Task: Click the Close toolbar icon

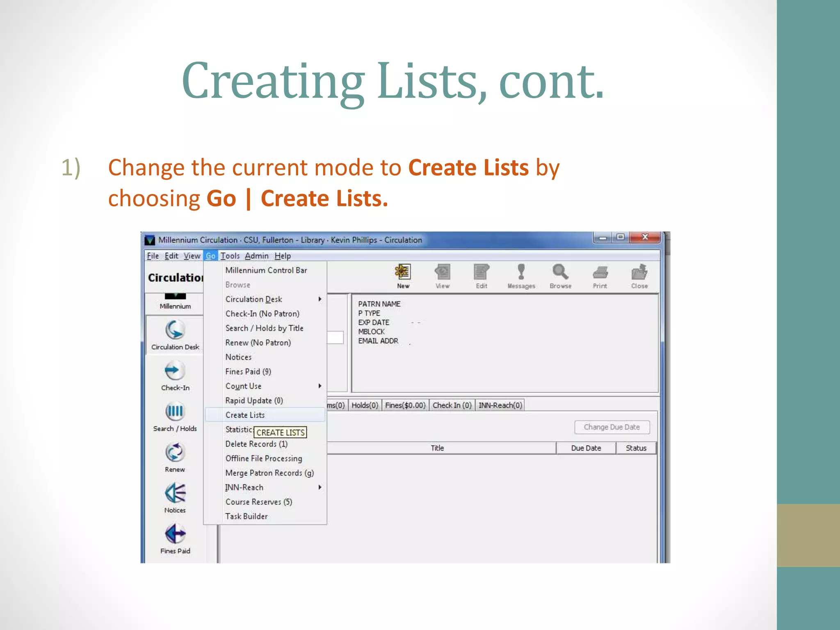Action: click(x=639, y=276)
